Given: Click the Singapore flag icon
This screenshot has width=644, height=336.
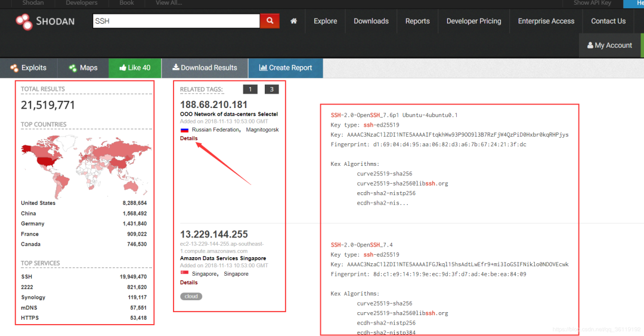Looking at the screenshot, I should [184, 273].
